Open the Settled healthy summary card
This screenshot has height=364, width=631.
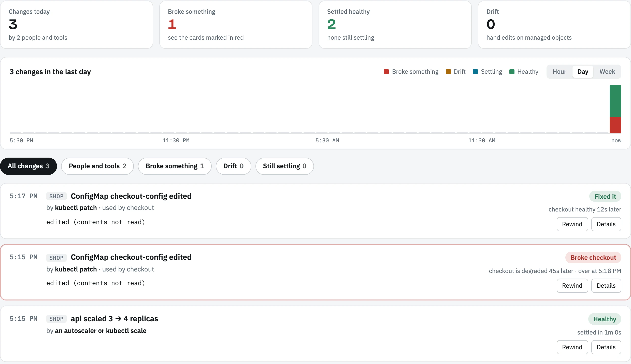pos(395,25)
